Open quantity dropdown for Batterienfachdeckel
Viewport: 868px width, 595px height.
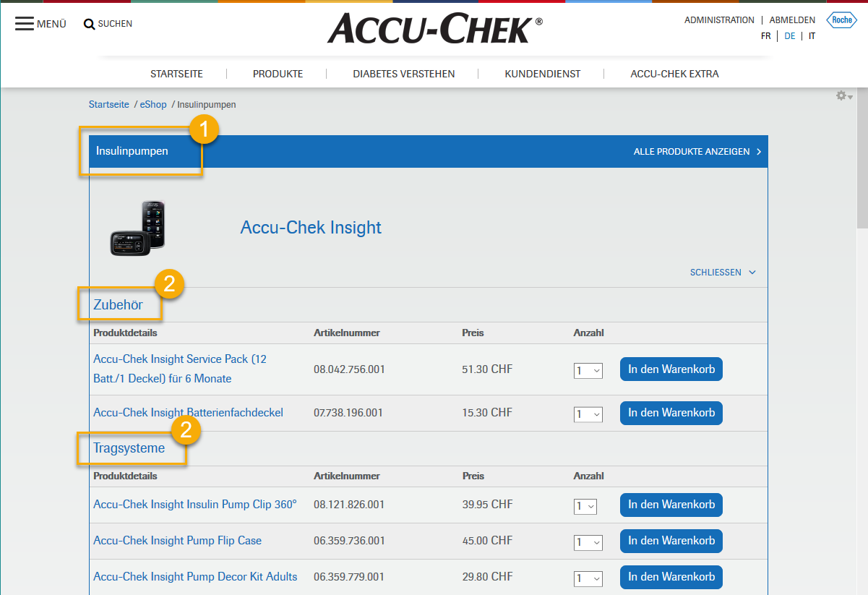tap(588, 414)
